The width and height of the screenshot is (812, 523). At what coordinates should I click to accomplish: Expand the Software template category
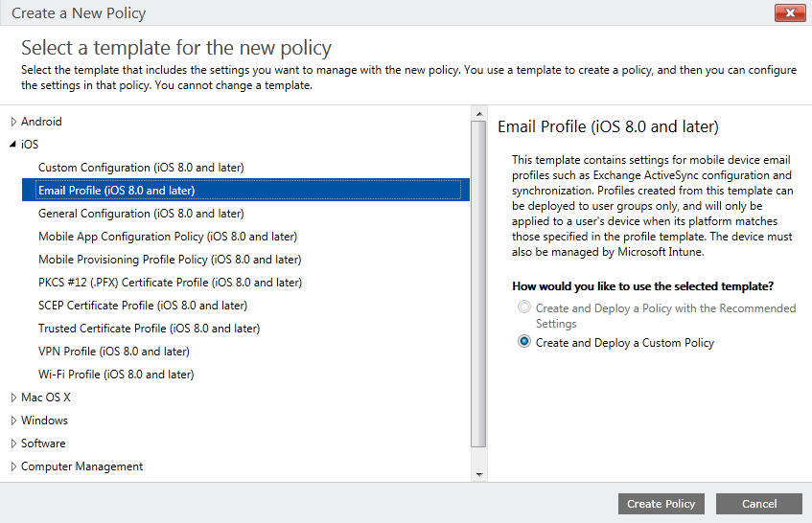pyautogui.click(x=14, y=443)
